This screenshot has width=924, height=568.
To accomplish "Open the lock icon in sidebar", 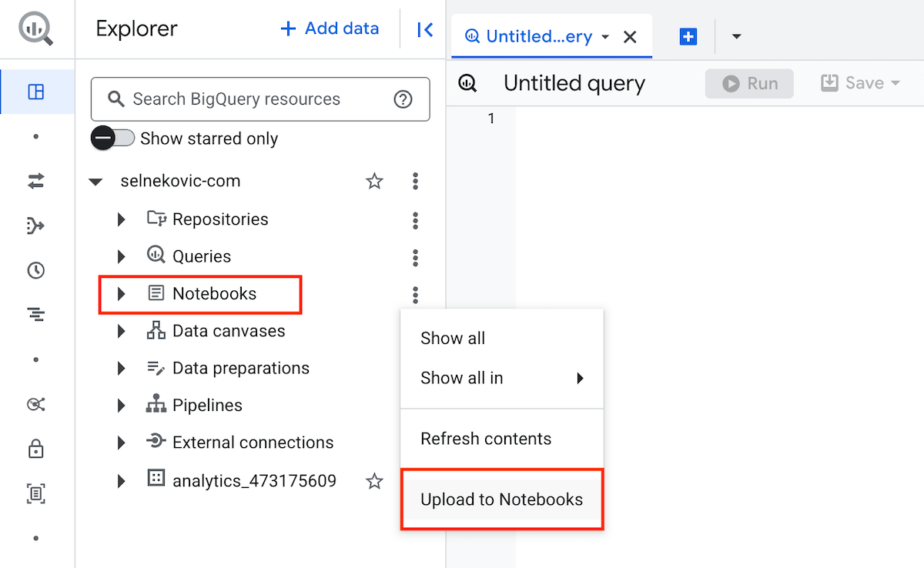I will coord(36,449).
